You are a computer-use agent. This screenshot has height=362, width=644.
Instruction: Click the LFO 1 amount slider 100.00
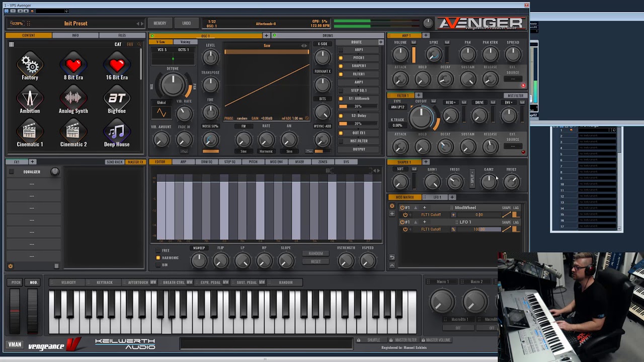(479, 229)
